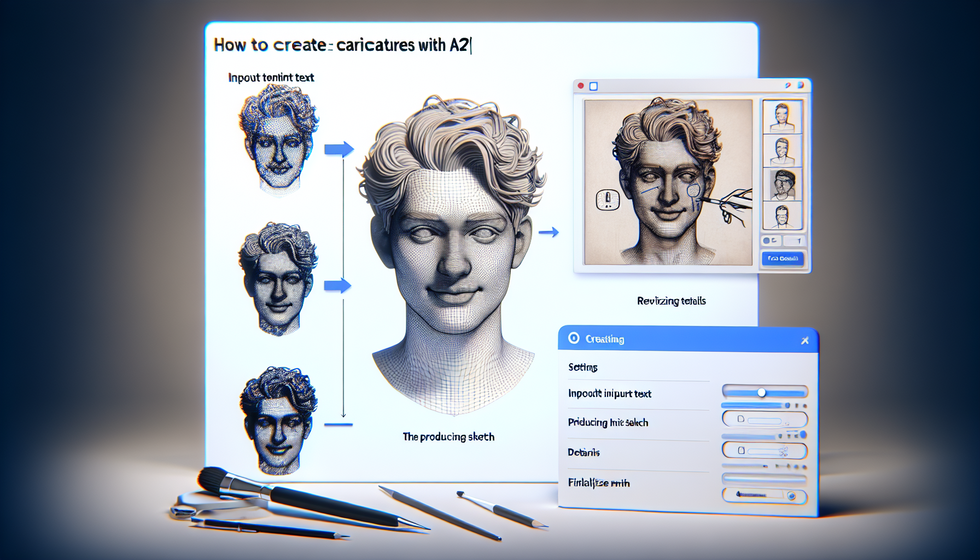Click the 'Revizing tetails' caption
980x560 pixels.
tap(672, 301)
